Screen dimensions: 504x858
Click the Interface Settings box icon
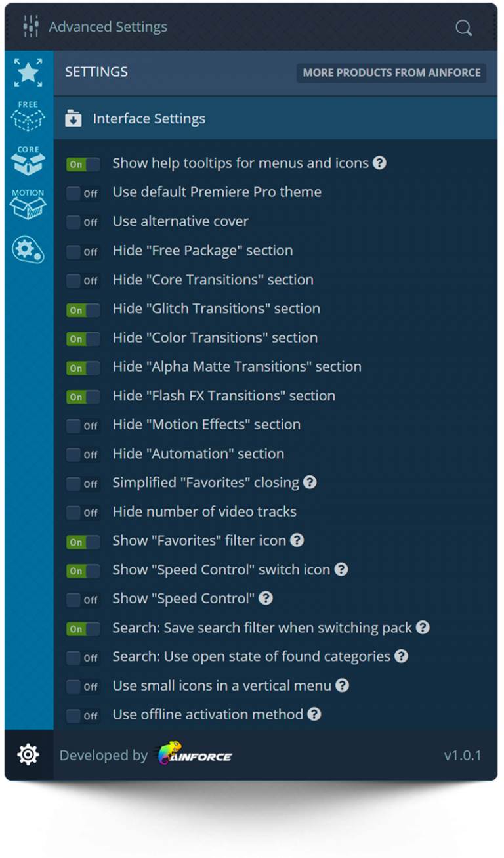(73, 119)
